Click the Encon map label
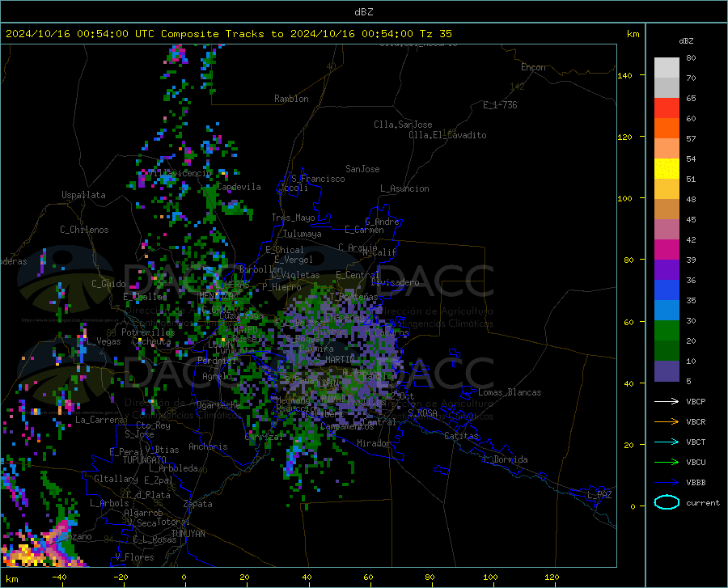This screenshot has height=588, width=728. (x=533, y=67)
